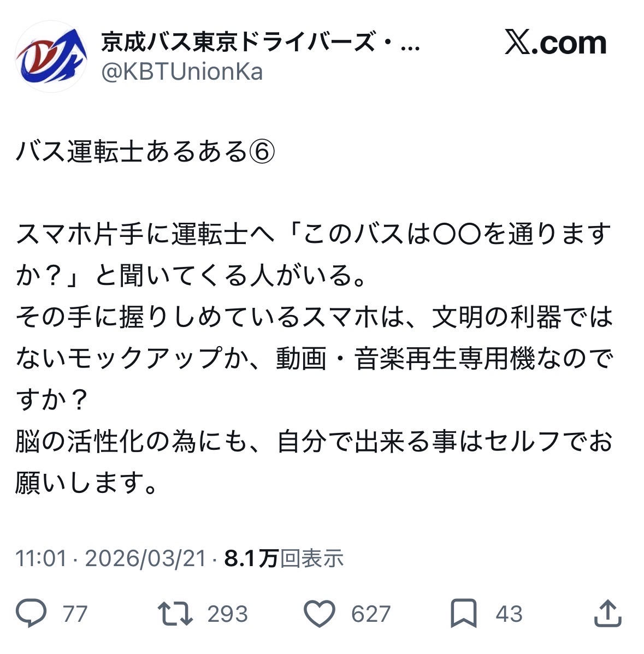Screen dimensions: 644x654
Task: Click the X.com logo
Action: (556, 43)
